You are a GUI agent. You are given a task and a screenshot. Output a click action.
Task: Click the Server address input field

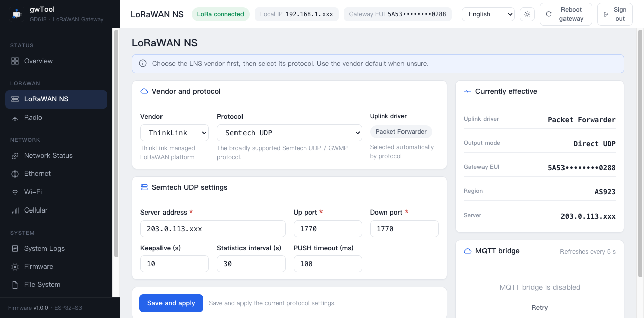[x=213, y=229]
